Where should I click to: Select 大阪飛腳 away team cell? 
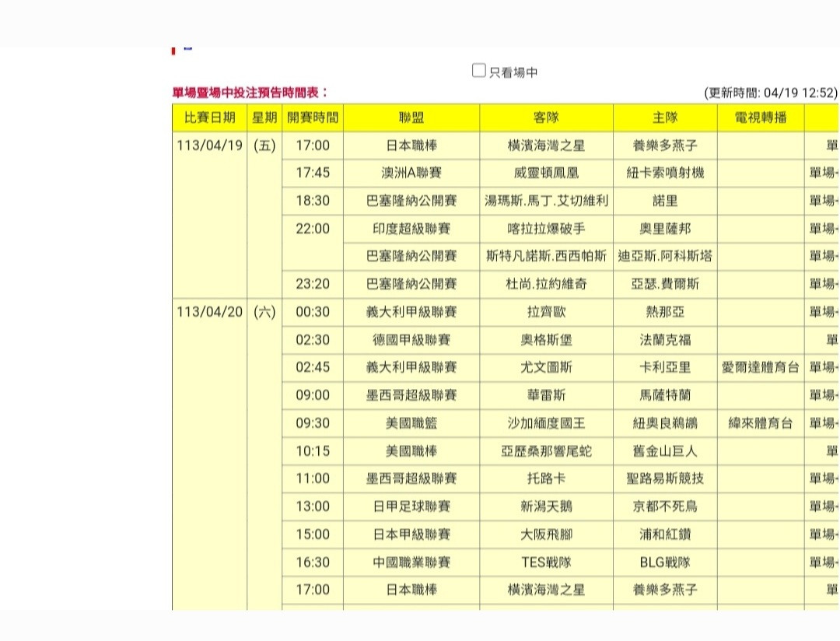[547, 534]
